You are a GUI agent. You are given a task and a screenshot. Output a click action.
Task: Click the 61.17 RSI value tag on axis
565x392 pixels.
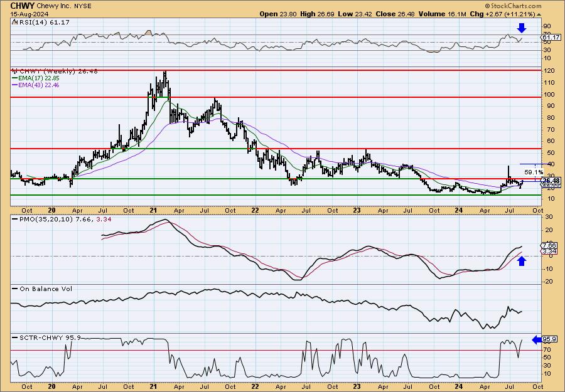[551, 38]
